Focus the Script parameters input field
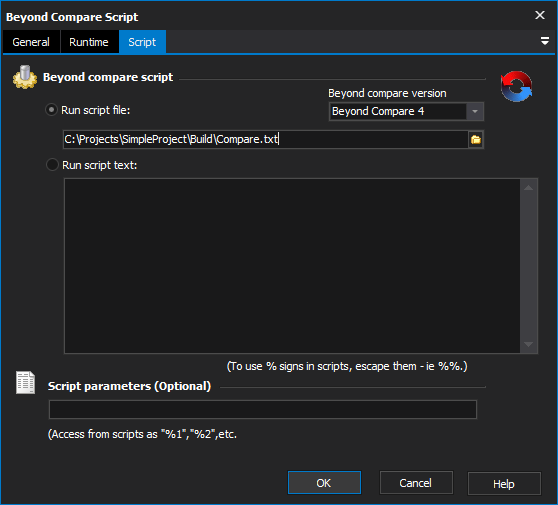This screenshot has height=505, width=558. 263,410
